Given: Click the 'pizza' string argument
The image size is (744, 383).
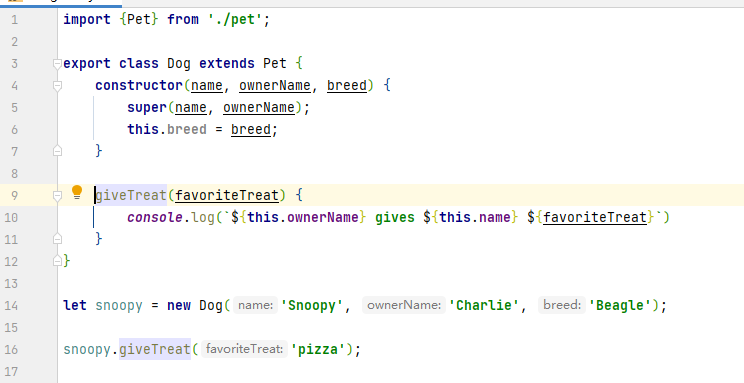Looking at the screenshot, I should tap(317, 349).
